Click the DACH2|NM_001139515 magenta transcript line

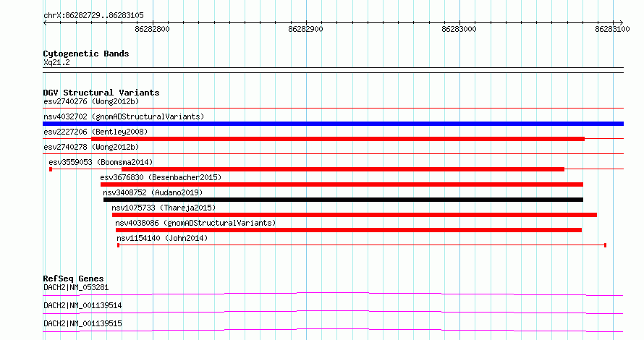pyautogui.click(x=333, y=330)
